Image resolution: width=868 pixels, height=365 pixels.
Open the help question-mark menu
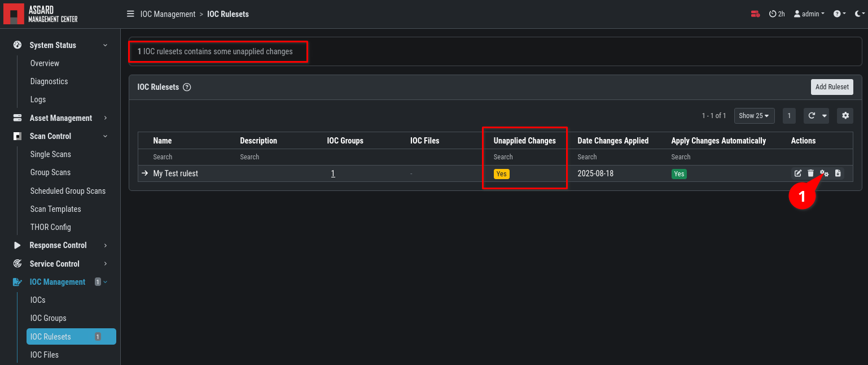click(x=840, y=14)
